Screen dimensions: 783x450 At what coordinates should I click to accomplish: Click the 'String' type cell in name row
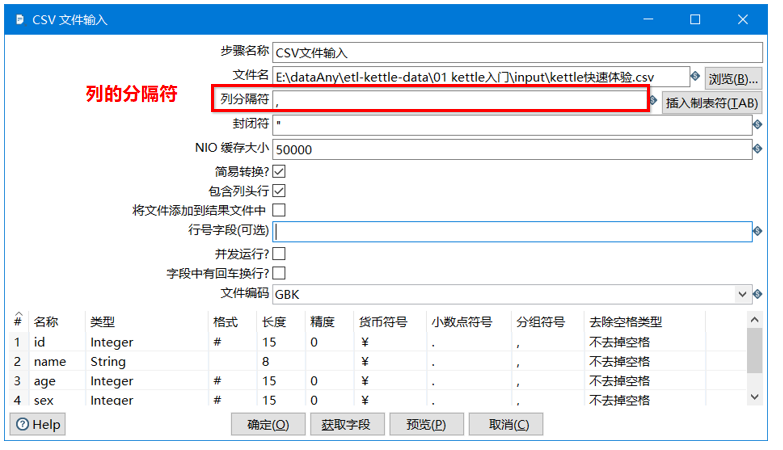tap(147, 362)
